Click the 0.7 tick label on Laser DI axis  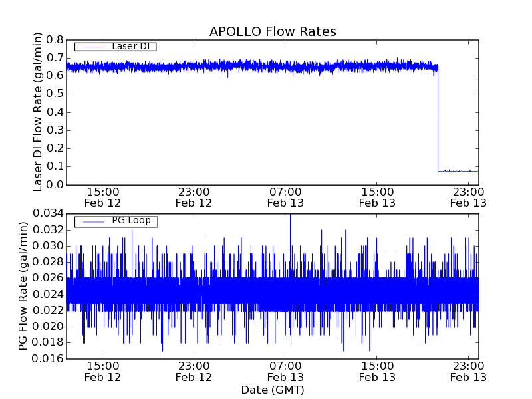click(55, 58)
